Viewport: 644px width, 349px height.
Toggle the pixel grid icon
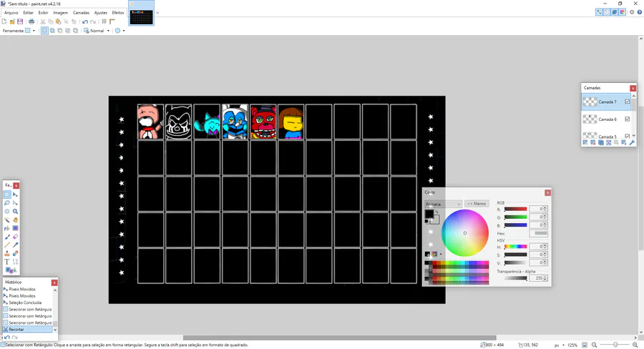104,21
